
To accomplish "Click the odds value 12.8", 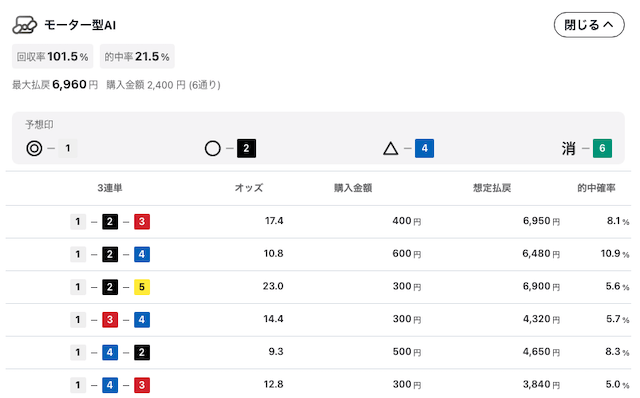I will [273, 384].
